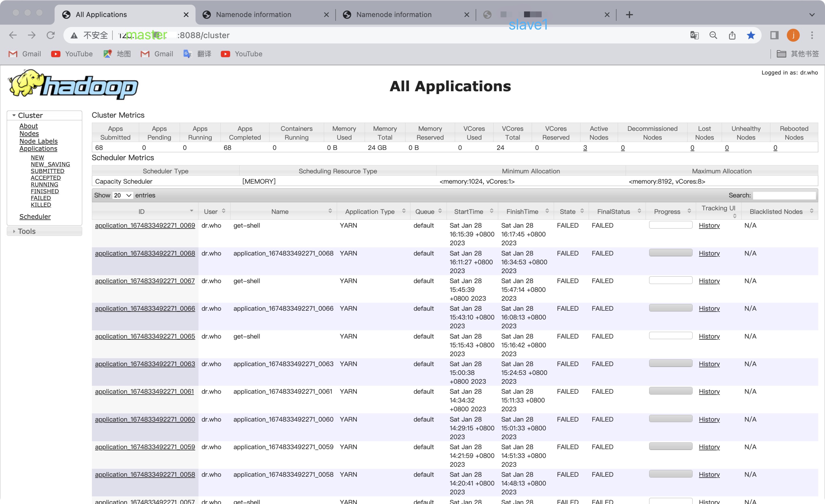825x504 pixels.
Task: Open the Chrome three-dot menu
Action: (x=812, y=35)
